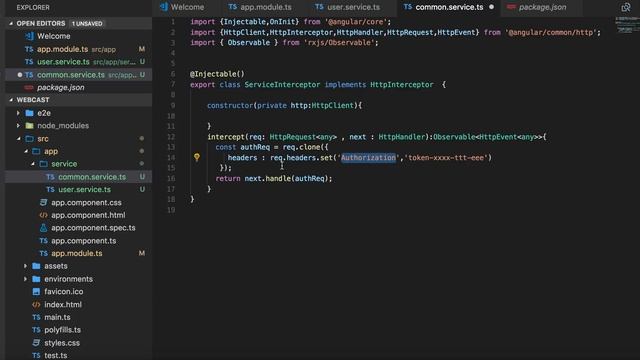Click the src folder icon
The height and width of the screenshot is (360, 640).
[29, 139]
